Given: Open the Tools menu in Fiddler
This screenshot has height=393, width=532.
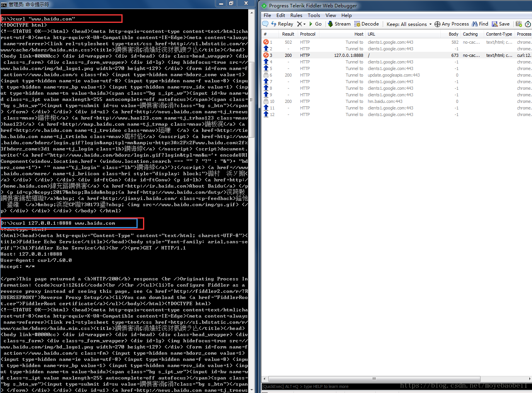Looking at the screenshot, I should point(314,15).
